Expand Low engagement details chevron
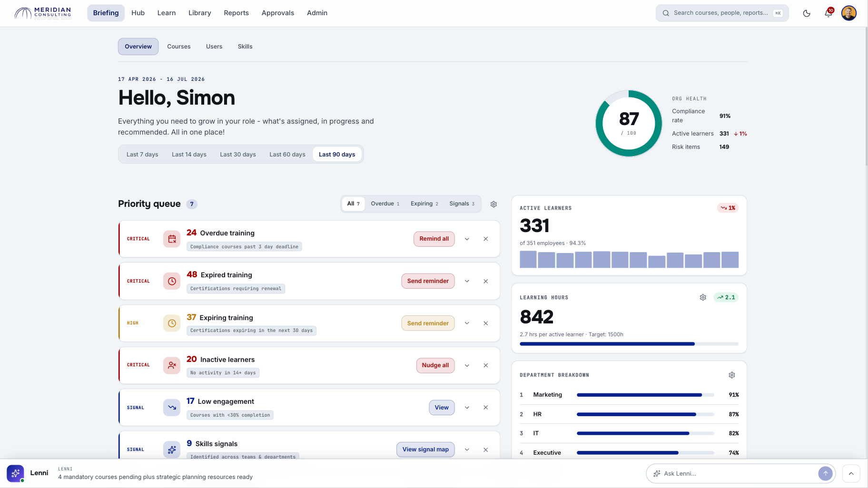868x488 pixels. 467,408
